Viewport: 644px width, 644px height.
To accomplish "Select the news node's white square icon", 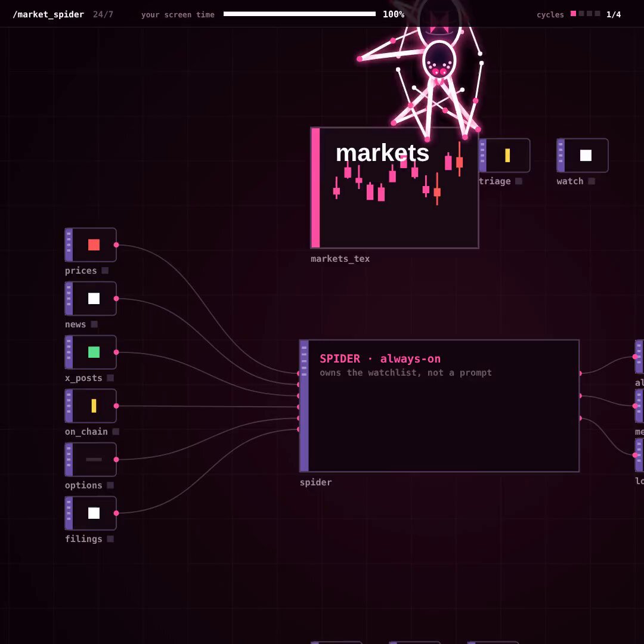I will pyautogui.click(x=94, y=299).
